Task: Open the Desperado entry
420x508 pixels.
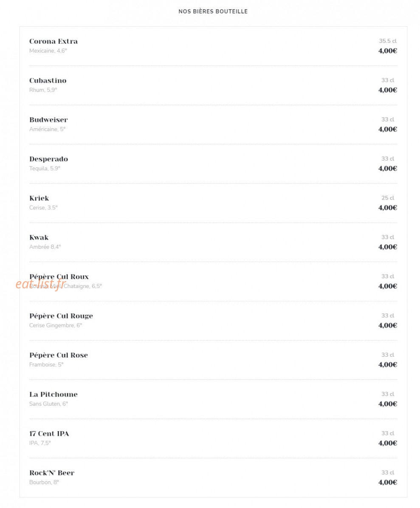Action: click(x=48, y=159)
